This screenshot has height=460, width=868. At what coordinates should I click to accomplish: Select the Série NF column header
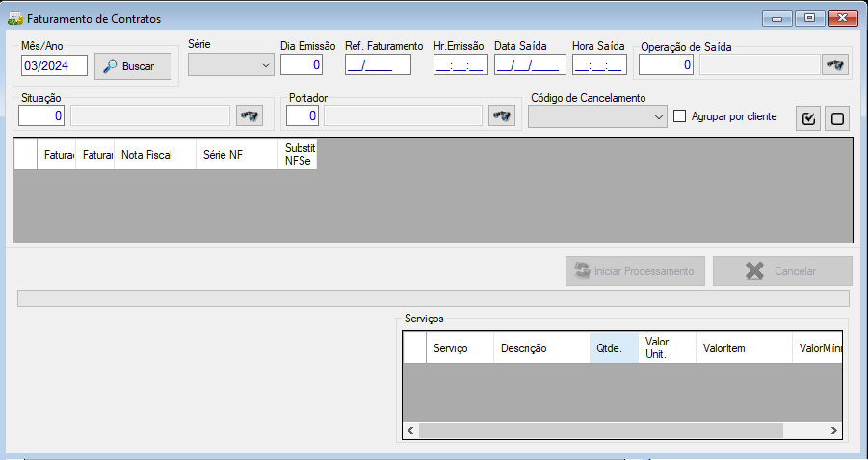[x=237, y=155]
